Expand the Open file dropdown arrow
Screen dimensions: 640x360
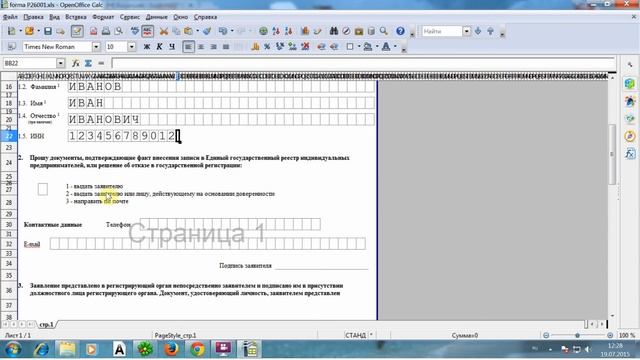coord(38,31)
